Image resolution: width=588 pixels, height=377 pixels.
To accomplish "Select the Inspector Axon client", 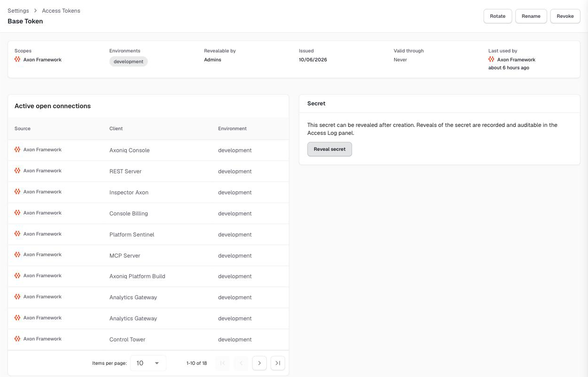I will click(129, 192).
